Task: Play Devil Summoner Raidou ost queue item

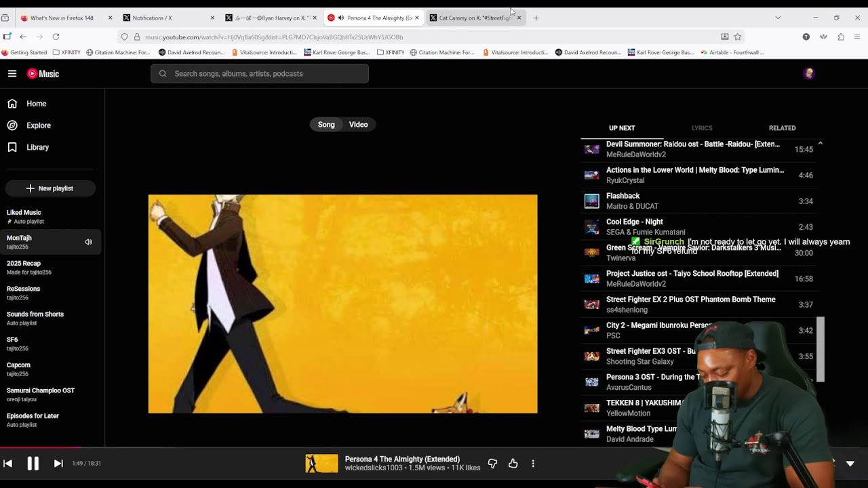Action: tap(698, 149)
